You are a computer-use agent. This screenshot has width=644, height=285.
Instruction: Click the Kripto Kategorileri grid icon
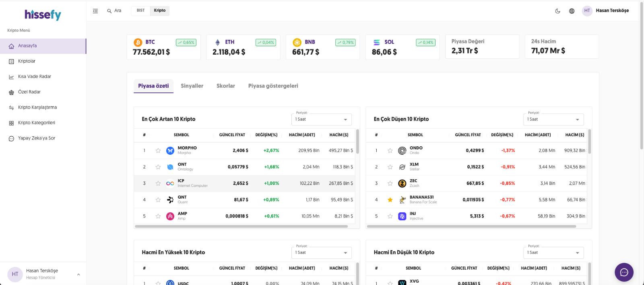tap(11, 123)
